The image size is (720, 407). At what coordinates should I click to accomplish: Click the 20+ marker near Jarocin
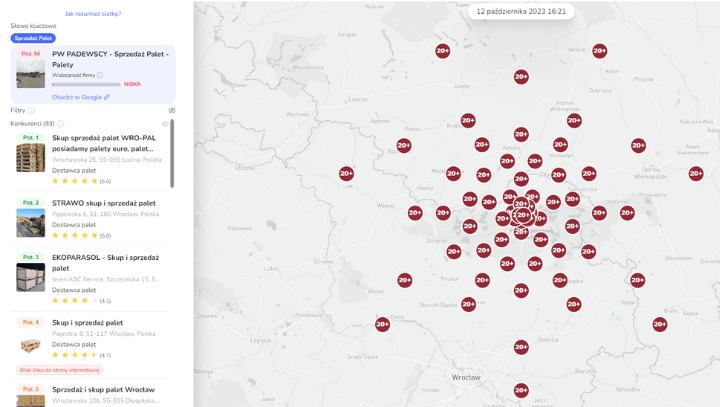[600, 51]
